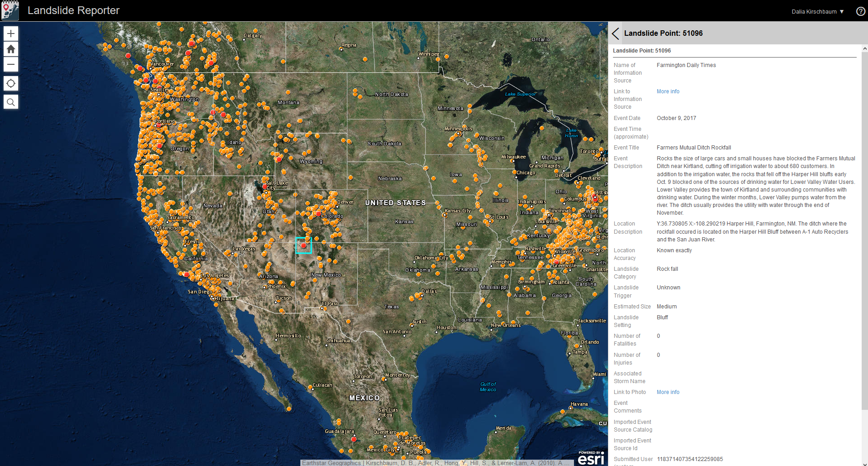
Task: Open the help question mark icon
Action: click(860, 11)
